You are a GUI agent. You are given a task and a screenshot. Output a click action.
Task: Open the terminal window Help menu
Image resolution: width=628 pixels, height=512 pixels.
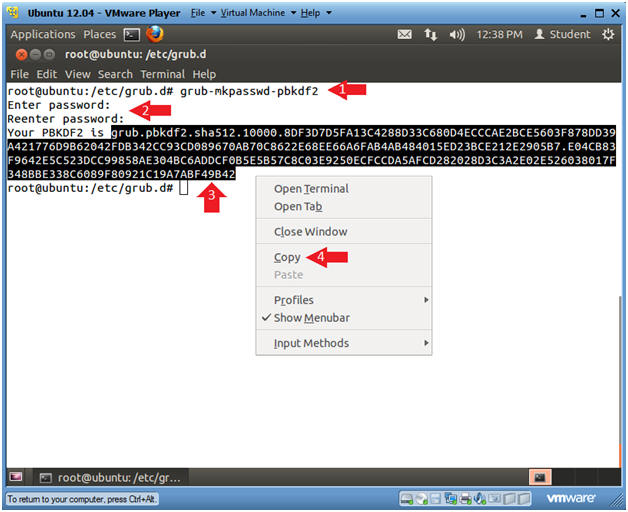(x=204, y=74)
